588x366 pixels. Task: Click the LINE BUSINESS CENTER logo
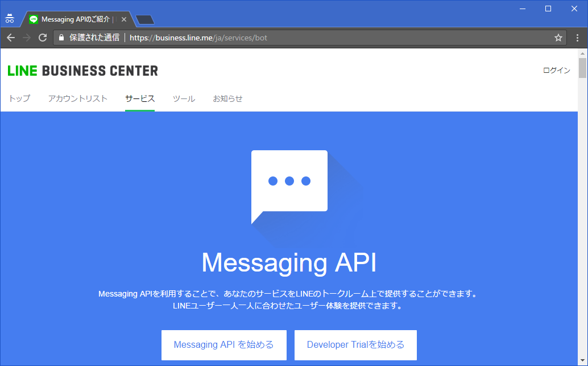pyautogui.click(x=83, y=71)
